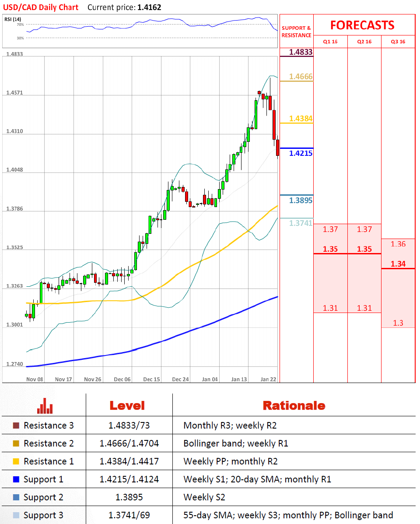The image size is (420, 524).
Task: Click the 1.4666 resistance level label
Action: pos(301,77)
